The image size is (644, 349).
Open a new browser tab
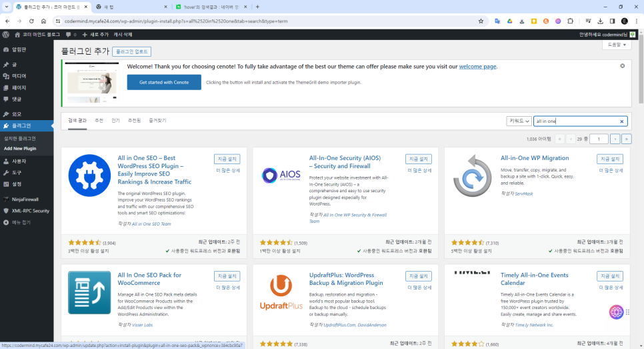[257, 7]
